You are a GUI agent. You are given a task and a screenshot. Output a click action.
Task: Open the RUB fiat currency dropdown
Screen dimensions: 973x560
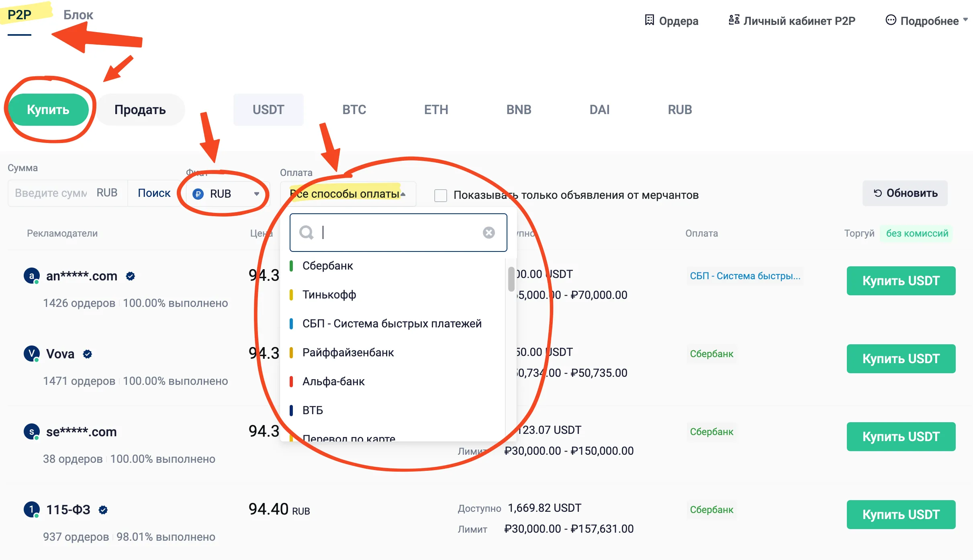click(x=226, y=194)
